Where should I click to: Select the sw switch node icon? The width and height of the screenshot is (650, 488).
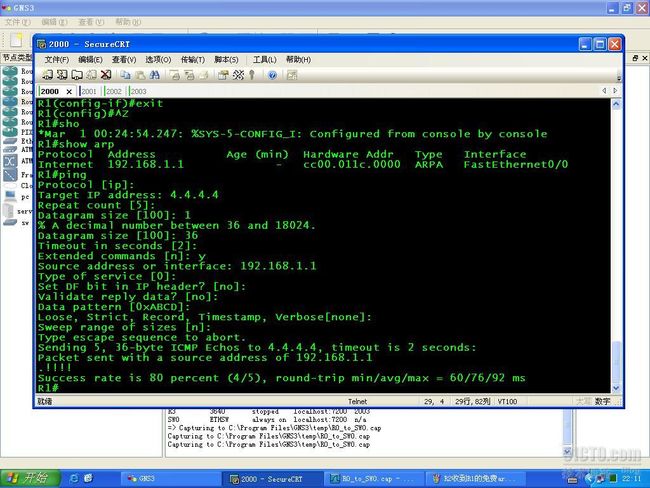pos(10,223)
